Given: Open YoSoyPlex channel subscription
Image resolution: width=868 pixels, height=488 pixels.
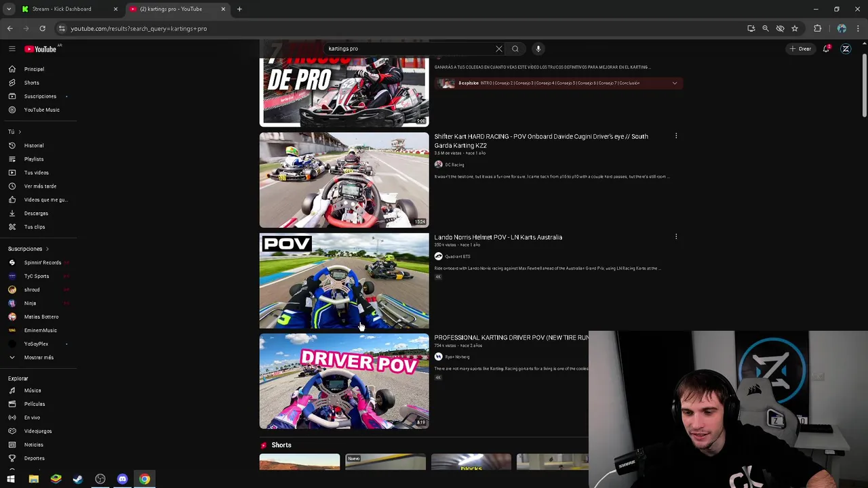Looking at the screenshot, I should (36, 344).
